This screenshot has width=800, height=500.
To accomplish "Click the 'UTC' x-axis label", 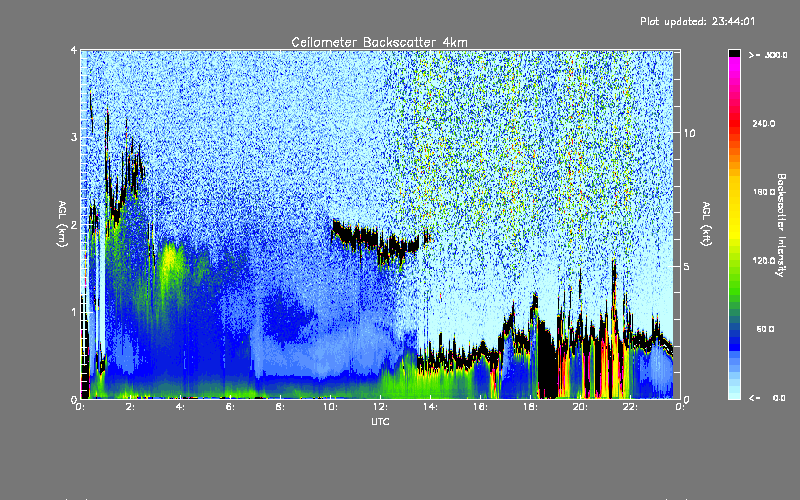I will tap(380, 421).
